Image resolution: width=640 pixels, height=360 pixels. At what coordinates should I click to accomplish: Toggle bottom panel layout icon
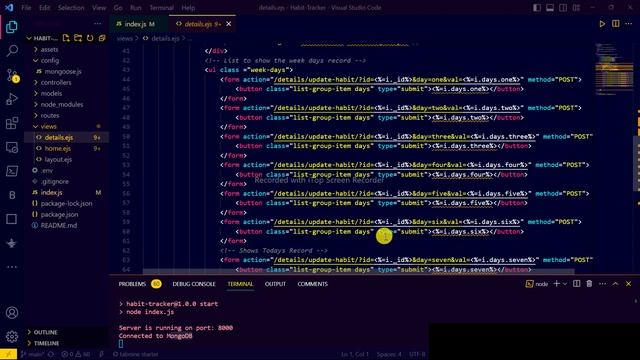pos(550,8)
